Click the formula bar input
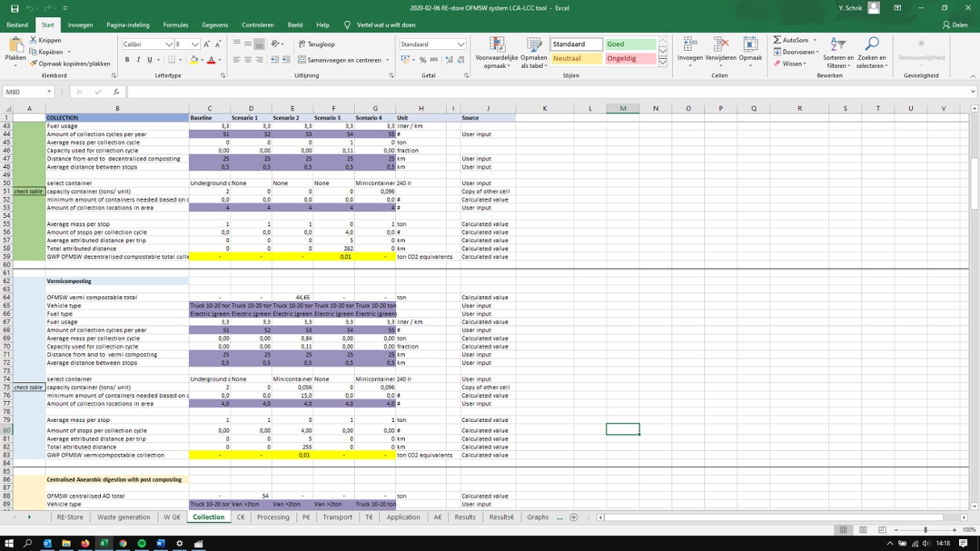 coord(551,92)
